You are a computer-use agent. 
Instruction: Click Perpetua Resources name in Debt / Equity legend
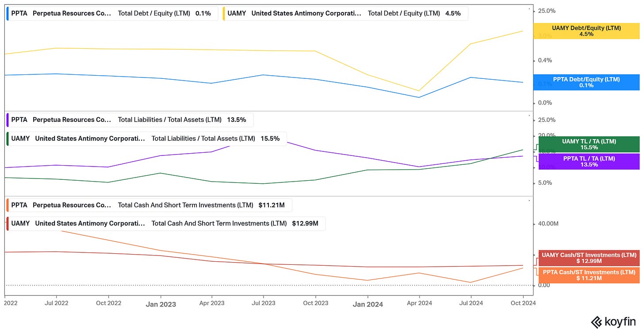pyautogui.click(x=72, y=13)
